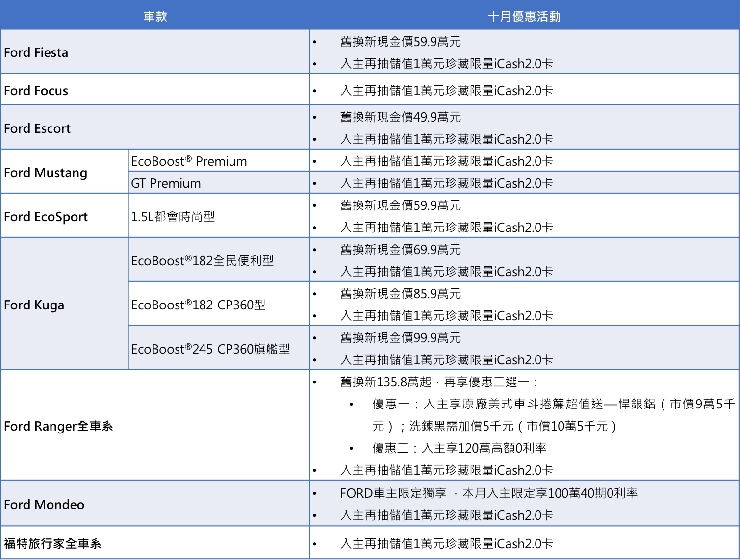The height and width of the screenshot is (560, 740).
Task: Click the 十月優惠活動 column header
Action: 524,16
